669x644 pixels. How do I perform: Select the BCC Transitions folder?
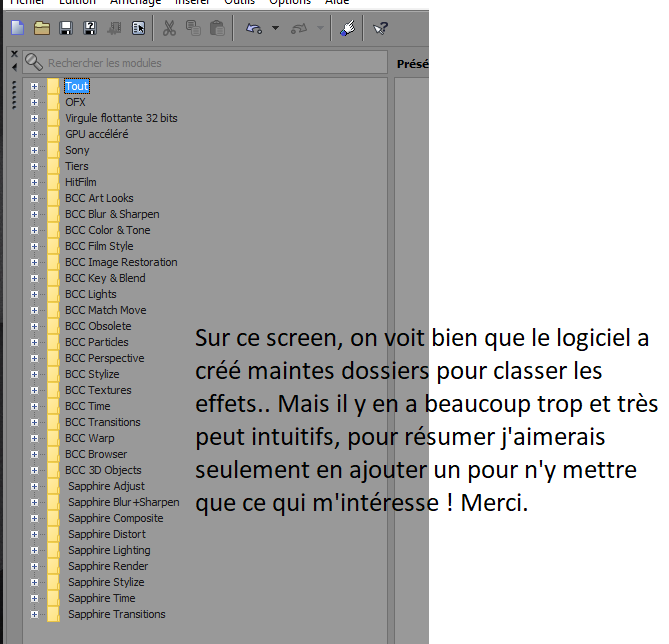102,422
